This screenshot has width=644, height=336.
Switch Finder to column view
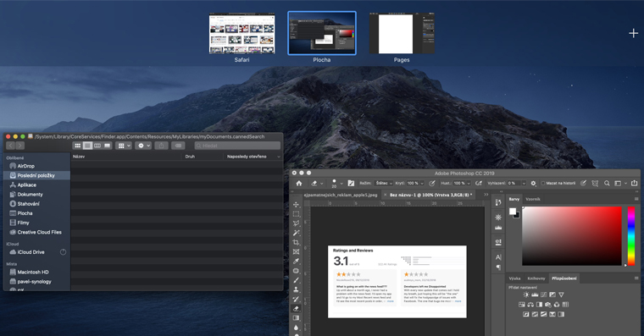97,146
